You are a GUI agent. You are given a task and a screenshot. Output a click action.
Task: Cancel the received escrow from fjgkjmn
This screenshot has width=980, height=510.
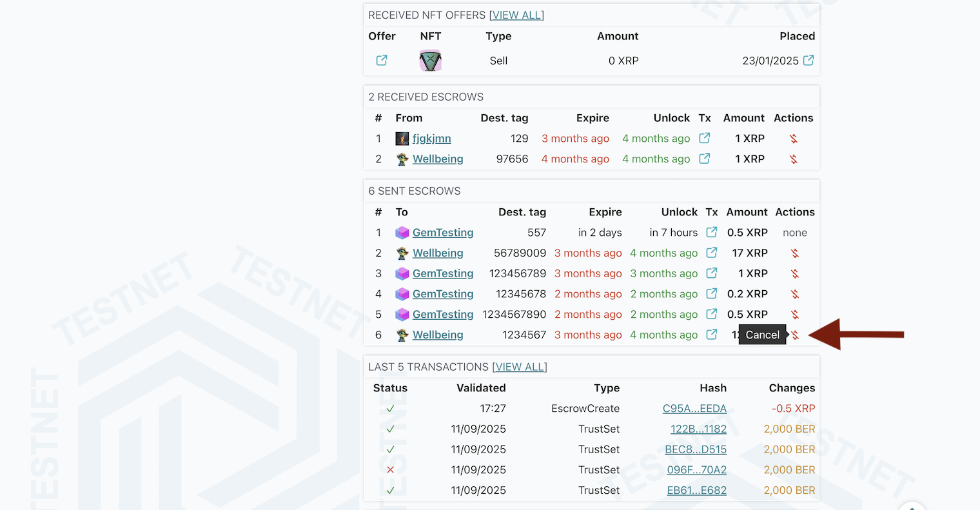(794, 139)
